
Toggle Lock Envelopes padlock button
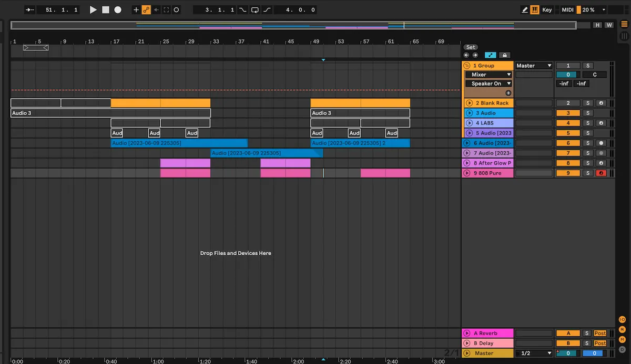(504, 55)
